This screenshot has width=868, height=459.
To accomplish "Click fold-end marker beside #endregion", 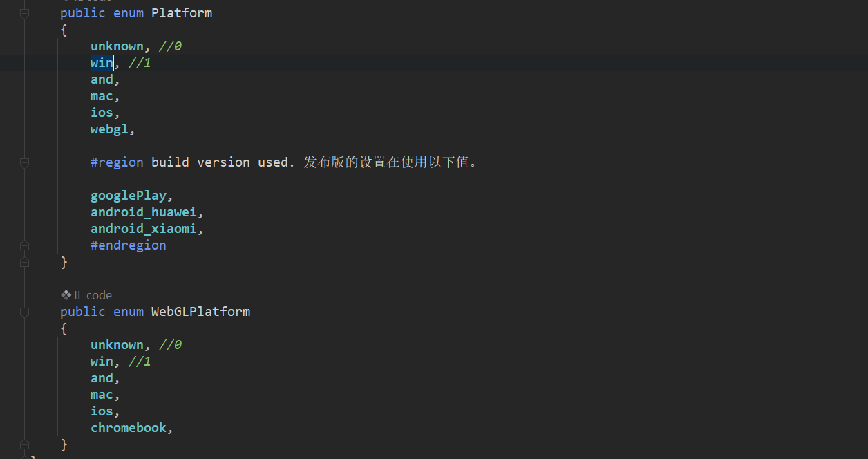I will (x=24, y=245).
